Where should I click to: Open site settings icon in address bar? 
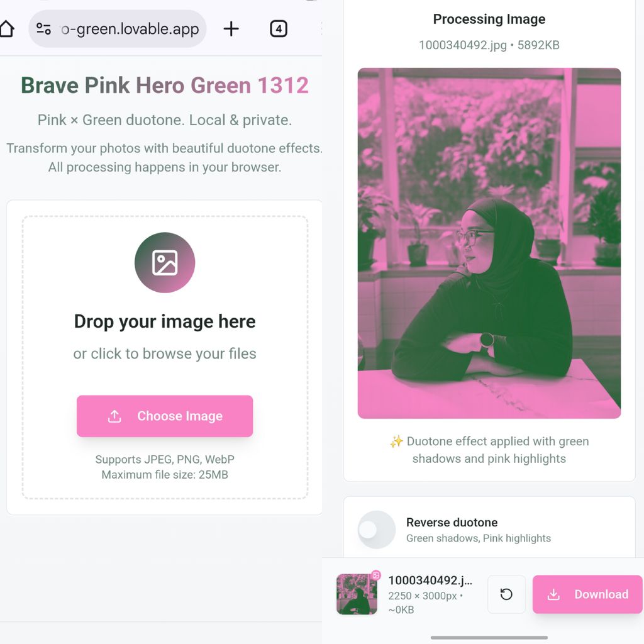pyautogui.click(x=43, y=29)
